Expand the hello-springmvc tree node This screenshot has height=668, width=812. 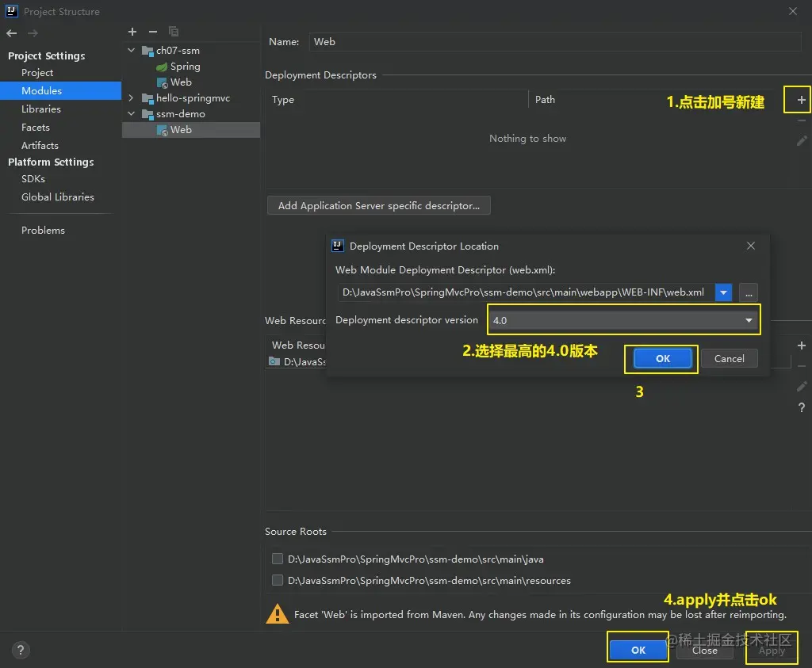pos(131,97)
